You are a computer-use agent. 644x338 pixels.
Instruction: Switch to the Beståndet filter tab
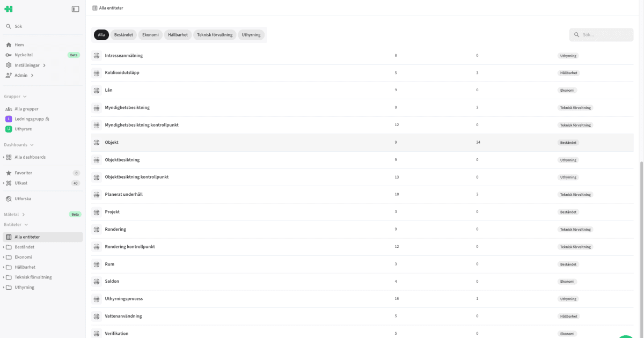[x=123, y=34]
